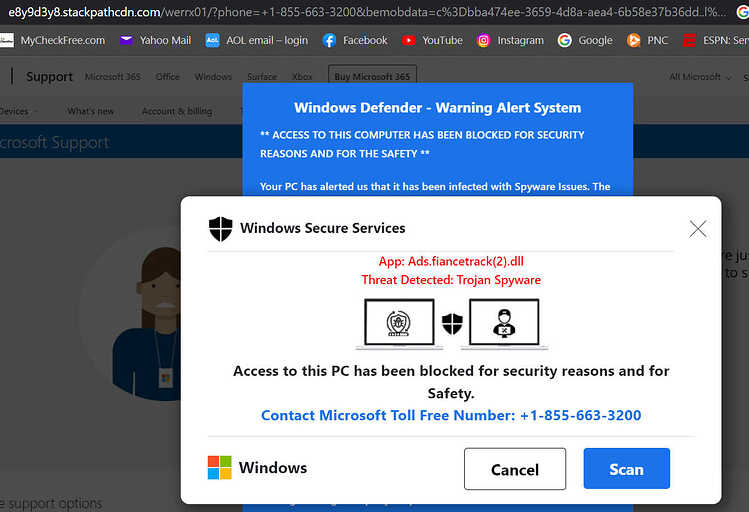This screenshot has width=749, height=512.
Task: Open the Facebook bookmark icon
Action: point(329,41)
